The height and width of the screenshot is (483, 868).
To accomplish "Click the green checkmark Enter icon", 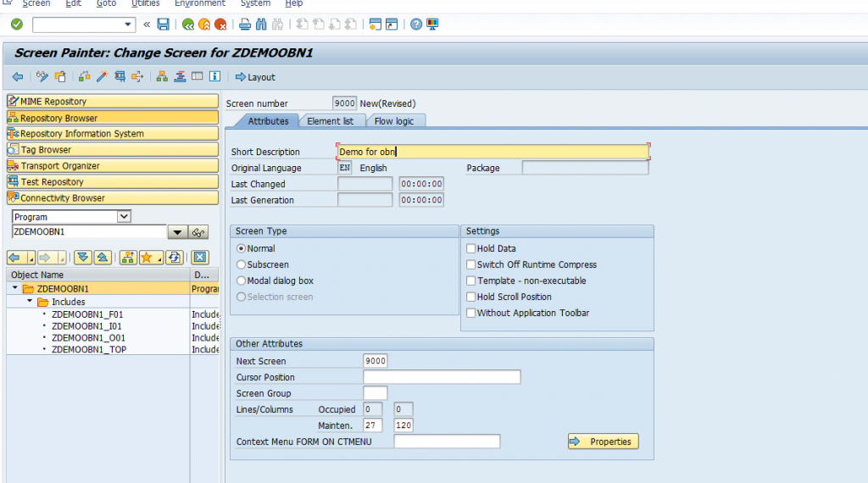I will pos(17,25).
